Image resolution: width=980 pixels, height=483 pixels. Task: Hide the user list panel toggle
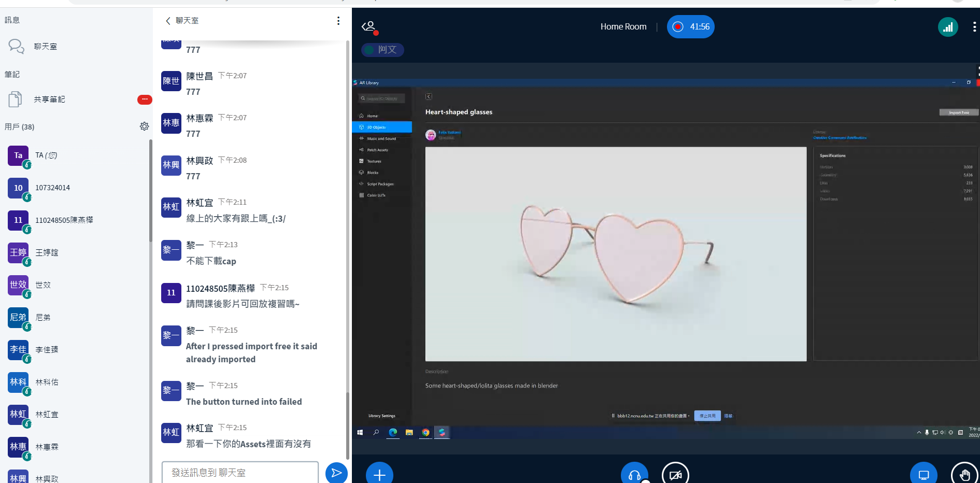368,26
